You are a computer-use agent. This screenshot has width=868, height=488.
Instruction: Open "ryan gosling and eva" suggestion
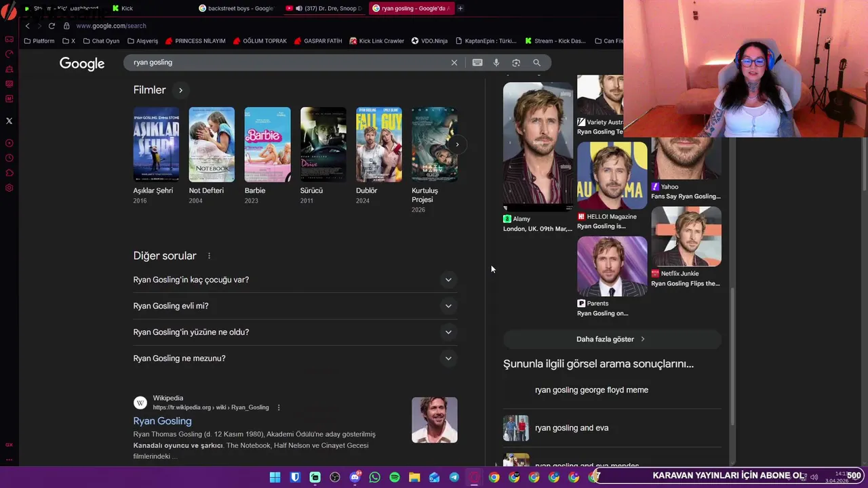coord(572,428)
